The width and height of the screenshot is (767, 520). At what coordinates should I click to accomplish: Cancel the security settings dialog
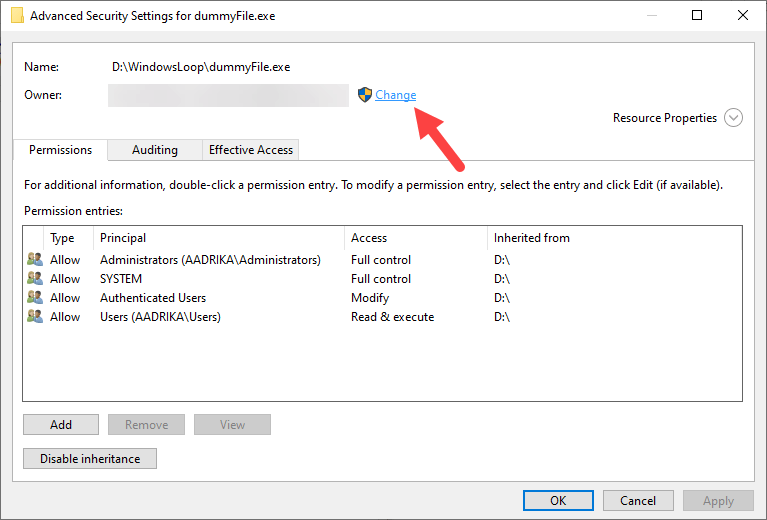tap(638, 501)
